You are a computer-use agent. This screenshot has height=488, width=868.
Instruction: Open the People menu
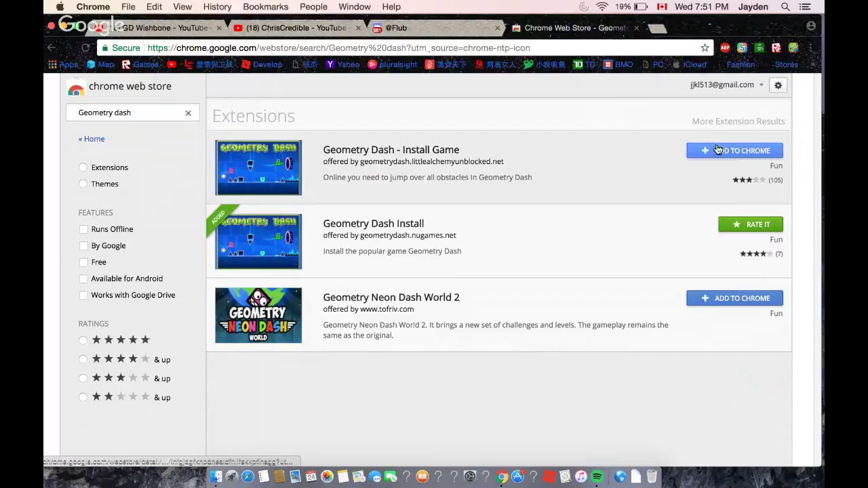(x=313, y=7)
